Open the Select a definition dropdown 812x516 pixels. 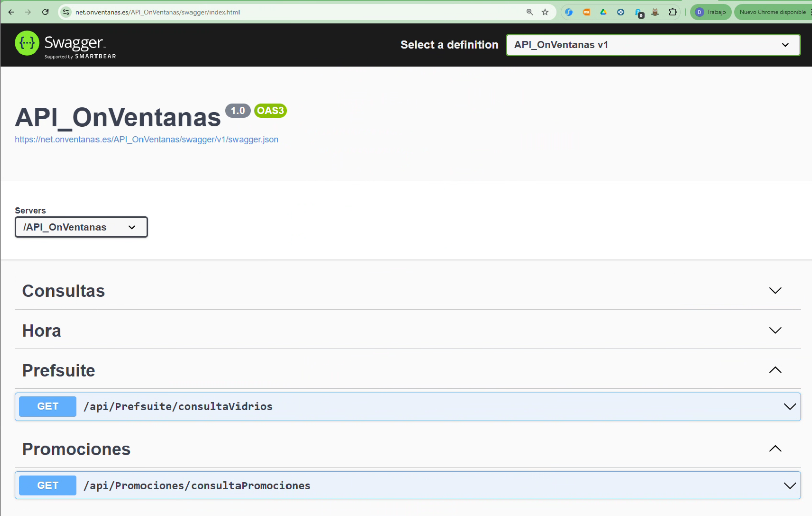point(653,45)
